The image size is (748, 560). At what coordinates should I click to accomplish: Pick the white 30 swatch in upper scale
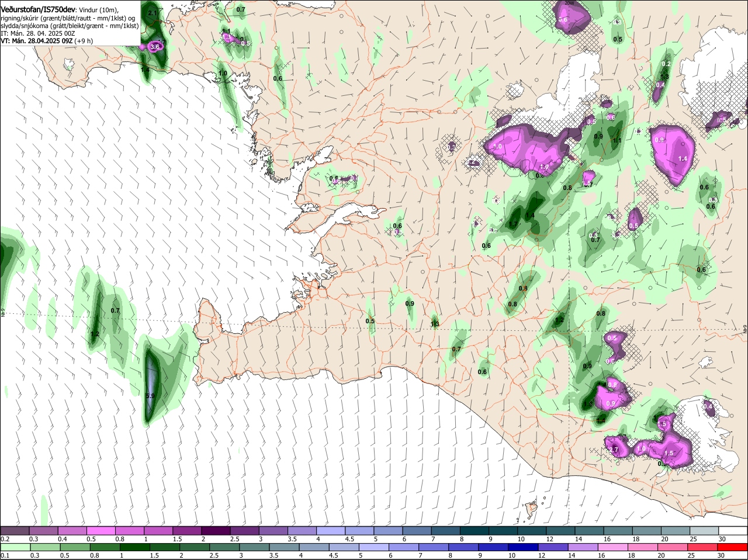tap(733, 531)
